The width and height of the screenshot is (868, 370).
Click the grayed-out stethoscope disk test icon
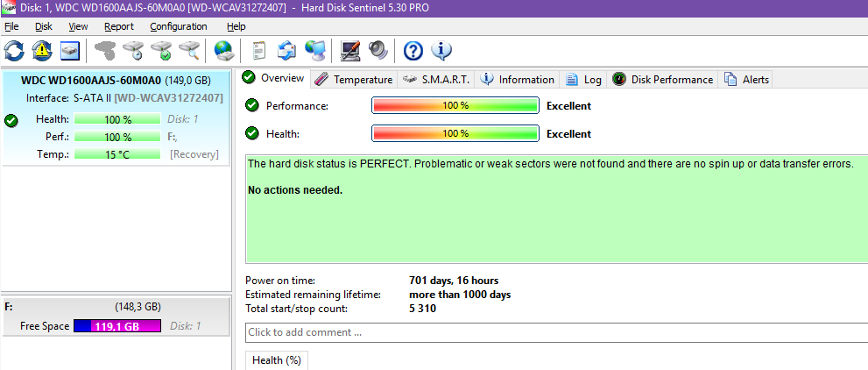click(104, 51)
